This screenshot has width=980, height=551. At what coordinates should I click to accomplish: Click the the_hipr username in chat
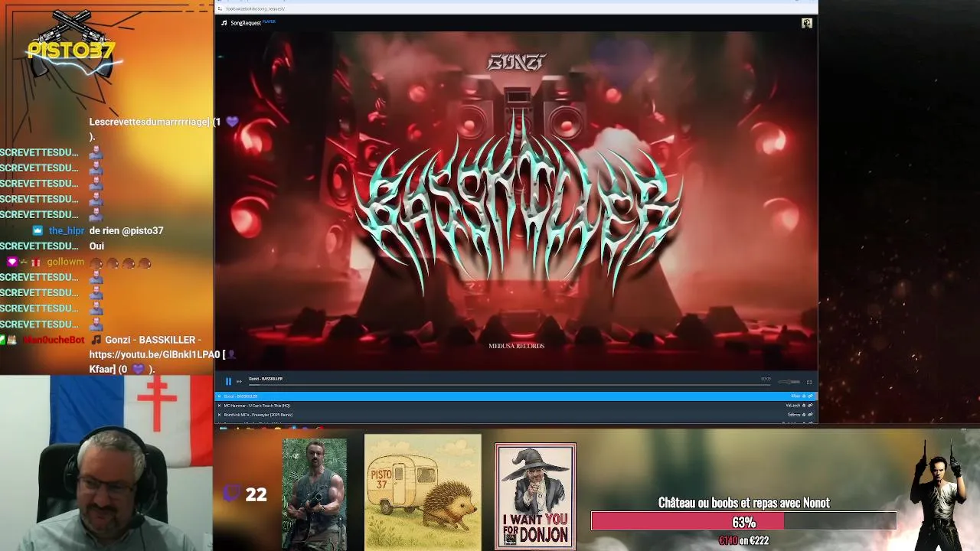67,230
